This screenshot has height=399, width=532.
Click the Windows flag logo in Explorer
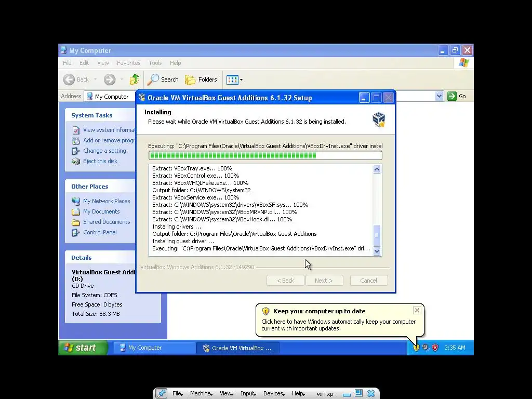[463, 63]
